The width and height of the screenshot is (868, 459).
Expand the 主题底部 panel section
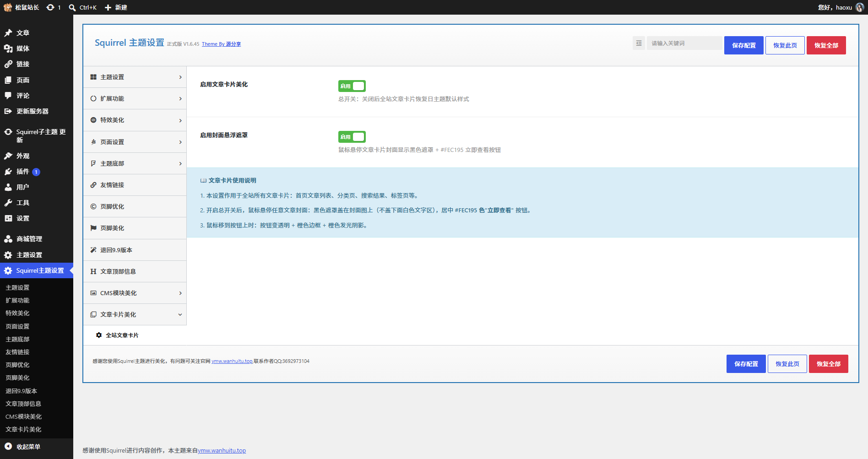[x=135, y=164]
